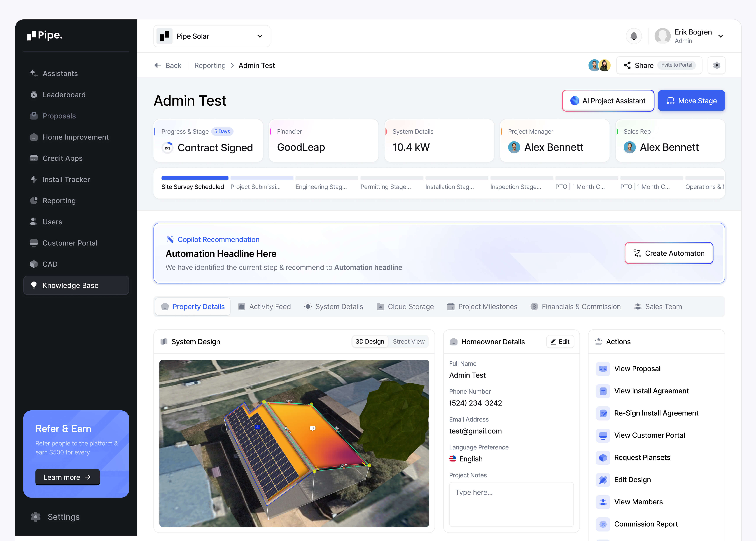Select the Site Survey Scheduled progress stage
The image size is (756, 541).
[194, 183]
